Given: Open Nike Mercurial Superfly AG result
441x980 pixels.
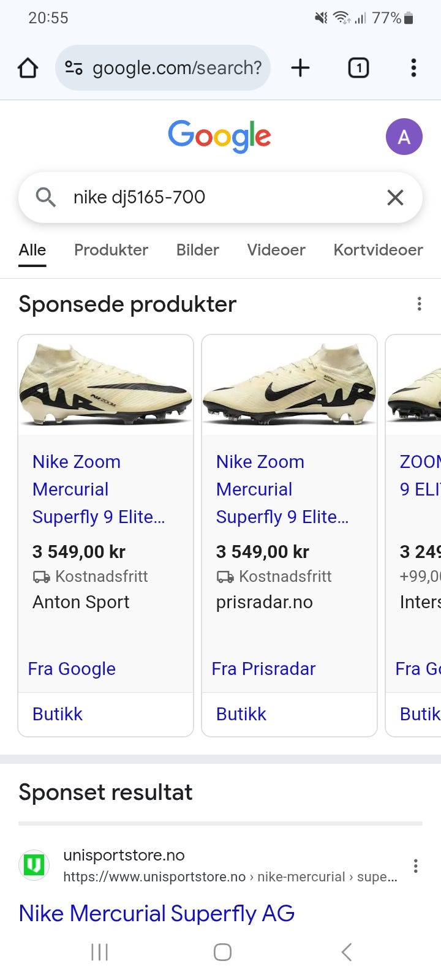Looking at the screenshot, I should pos(157,913).
